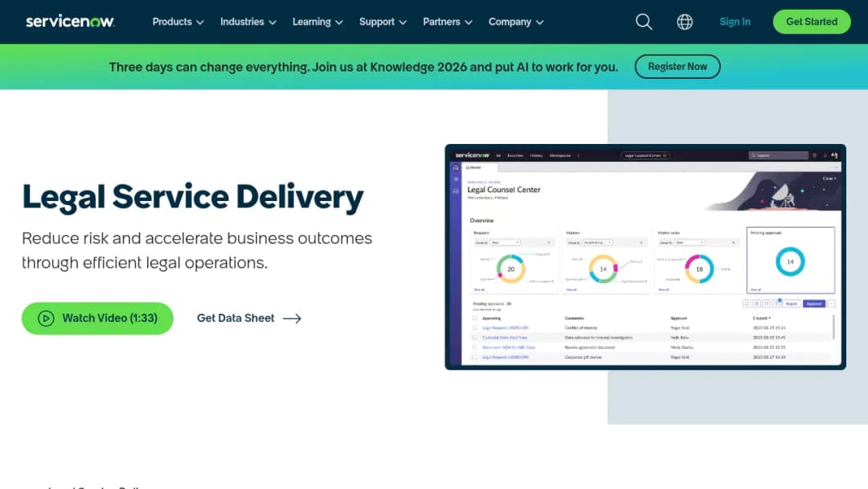Open the ServiceNow logo home link
Image resolution: width=868 pixels, height=489 pixels.
(70, 22)
